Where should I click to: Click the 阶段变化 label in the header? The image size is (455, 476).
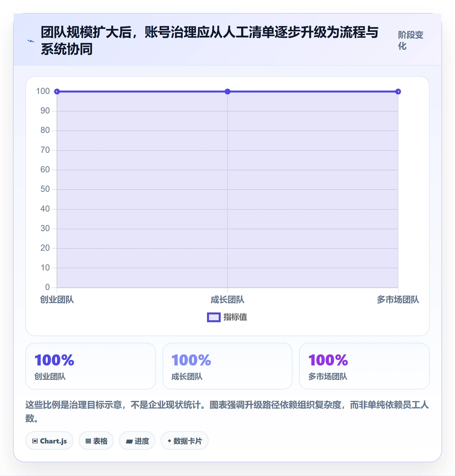point(410,40)
